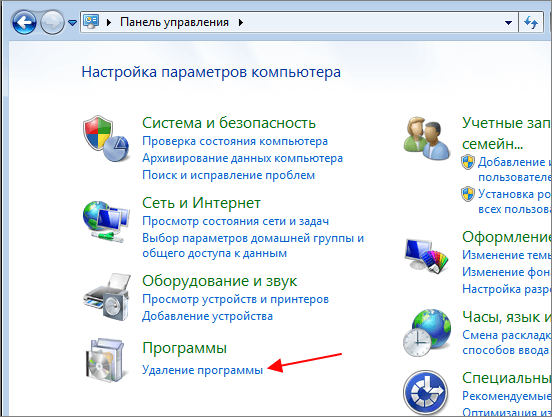Open Архивирование данных компьютера
The width and height of the screenshot is (552, 417).
tap(242, 158)
